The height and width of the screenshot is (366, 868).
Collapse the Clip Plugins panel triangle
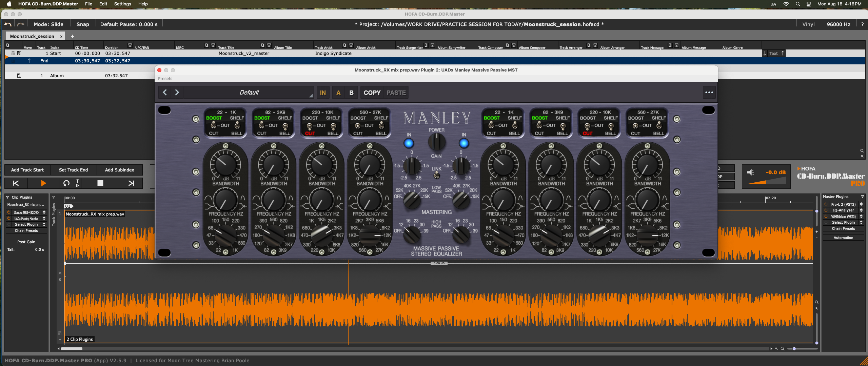[7, 197]
